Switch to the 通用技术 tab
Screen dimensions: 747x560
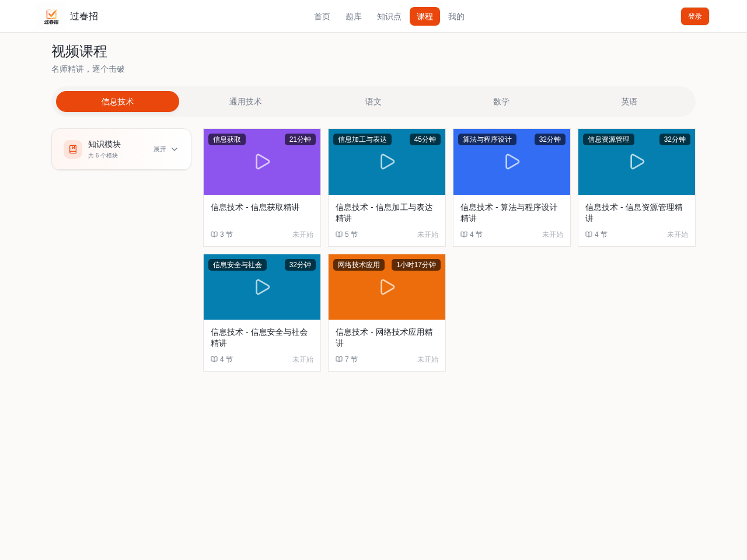coord(246,101)
